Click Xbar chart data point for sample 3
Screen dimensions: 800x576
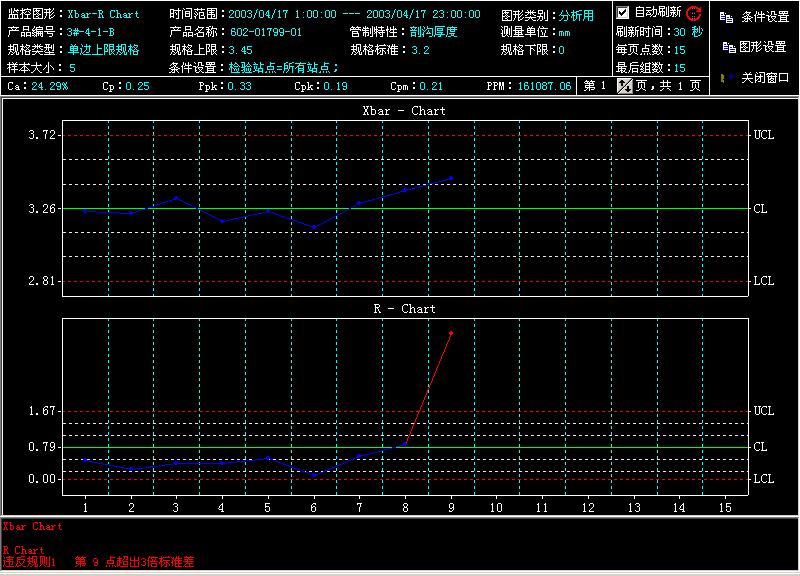point(176,197)
